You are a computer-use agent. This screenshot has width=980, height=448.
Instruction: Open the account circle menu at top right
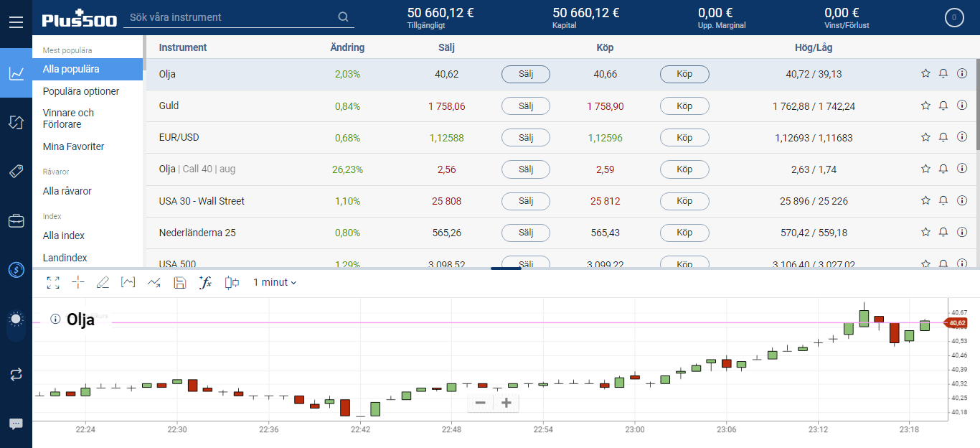click(954, 18)
